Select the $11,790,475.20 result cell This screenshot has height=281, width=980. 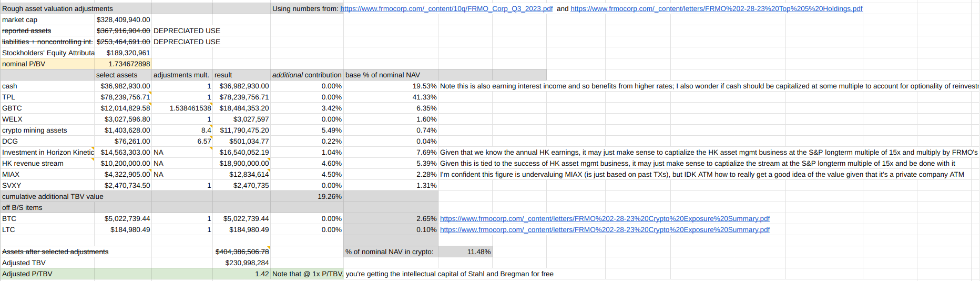(x=241, y=130)
